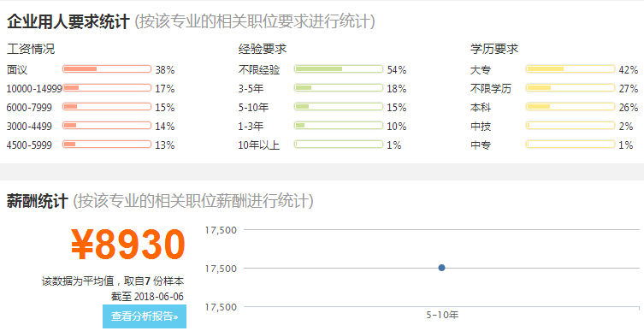Click the 5-10年 axis label under chart

(x=442, y=316)
